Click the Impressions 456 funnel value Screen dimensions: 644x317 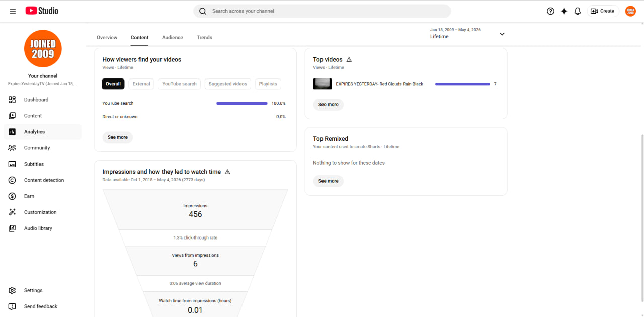[195, 214]
